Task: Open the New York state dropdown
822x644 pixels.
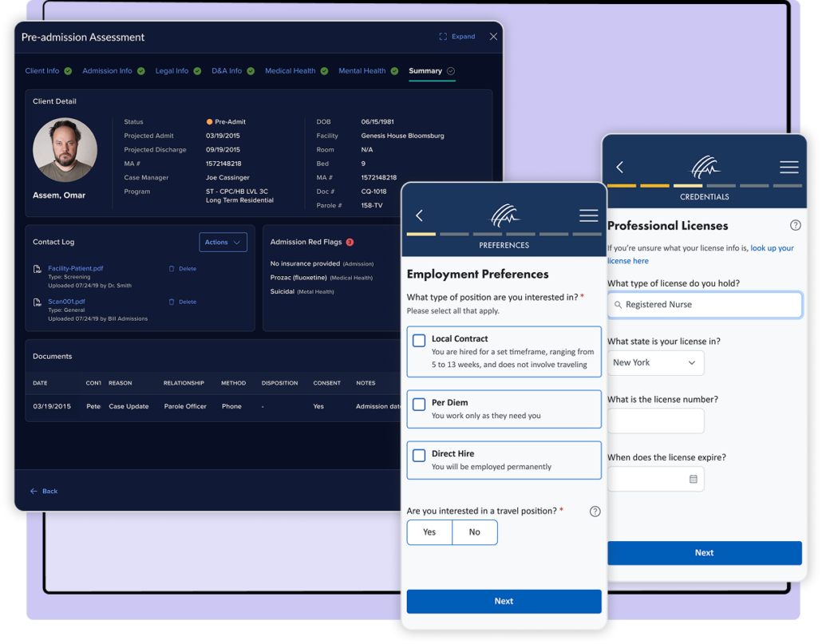Action: [x=655, y=362]
